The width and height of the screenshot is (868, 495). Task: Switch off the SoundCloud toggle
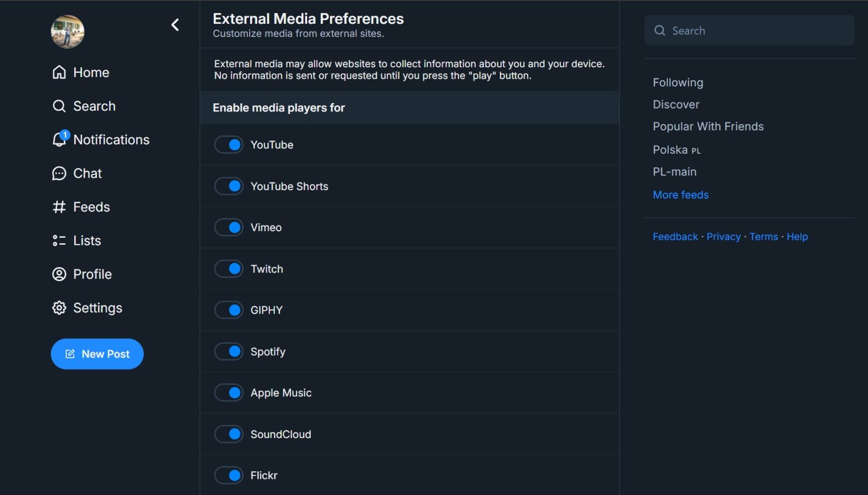click(x=229, y=434)
